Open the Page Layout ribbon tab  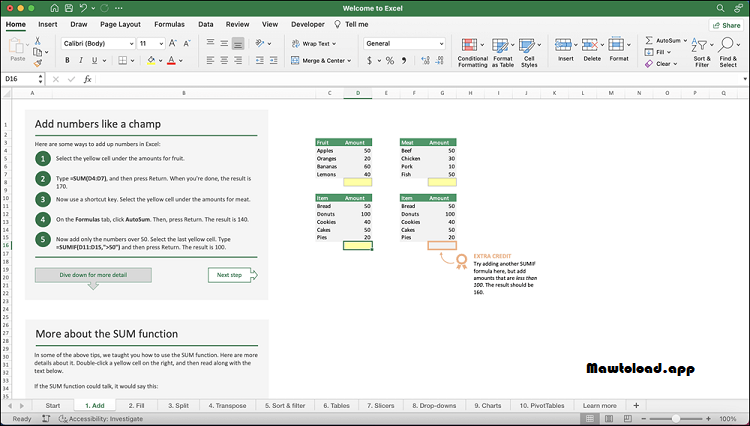tap(120, 24)
